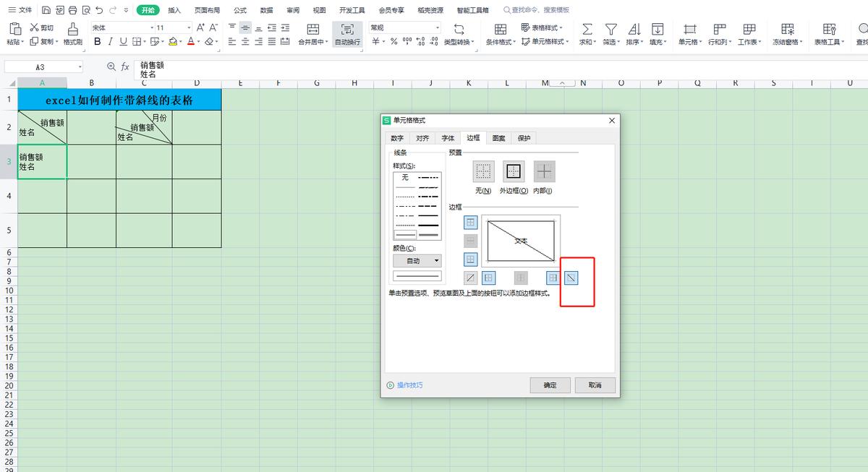Image resolution: width=868 pixels, height=472 pixels.
Task: Toggle the top border button in dialog
Action: (471, 223)
